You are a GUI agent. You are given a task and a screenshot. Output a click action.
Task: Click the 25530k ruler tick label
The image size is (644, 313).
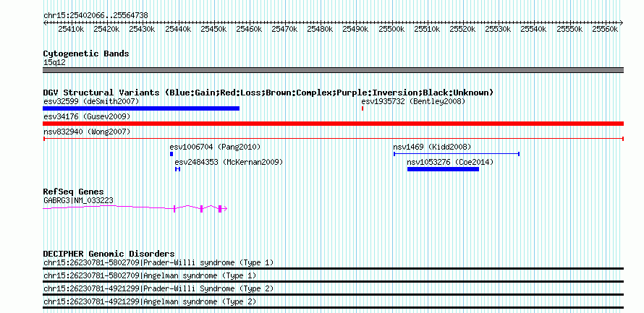[499, 29]
